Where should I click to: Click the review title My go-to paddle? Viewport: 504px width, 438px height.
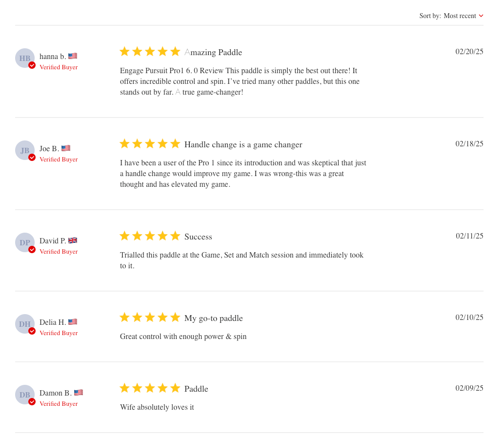pos(213,319)
